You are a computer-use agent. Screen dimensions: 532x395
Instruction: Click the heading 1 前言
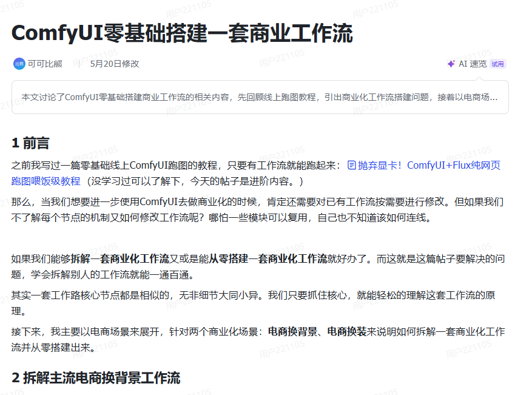click(30, 143)
